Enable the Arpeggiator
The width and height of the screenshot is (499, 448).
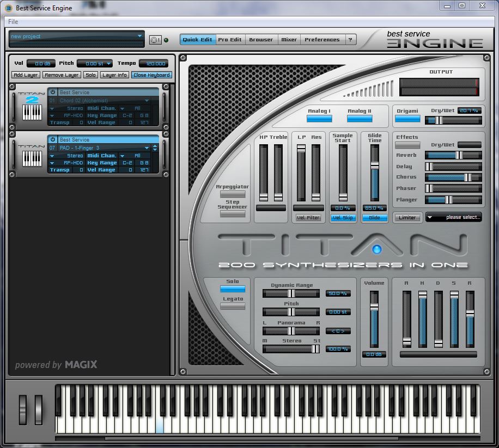tap(233, 194)
